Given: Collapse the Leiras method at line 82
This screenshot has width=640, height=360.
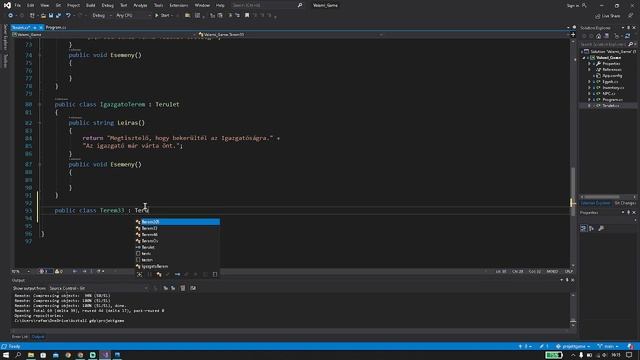Looking at the screenshot, I should tap(40, 123).
